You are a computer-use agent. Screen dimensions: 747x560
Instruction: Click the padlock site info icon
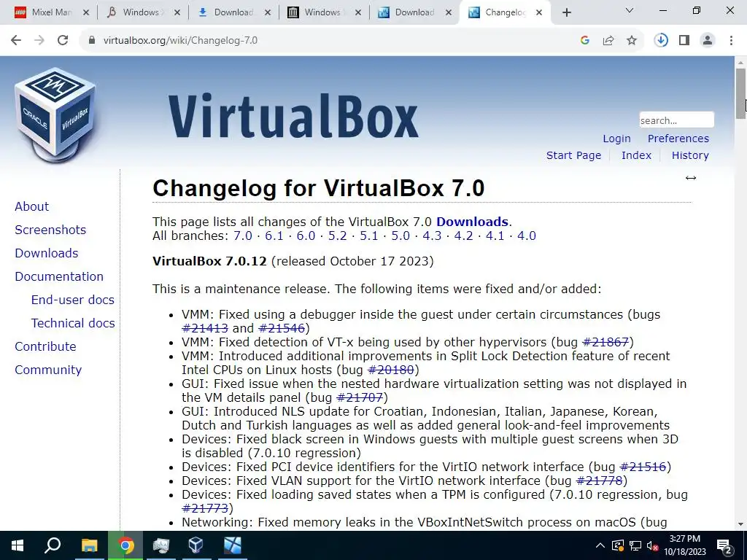click(92, 41)
